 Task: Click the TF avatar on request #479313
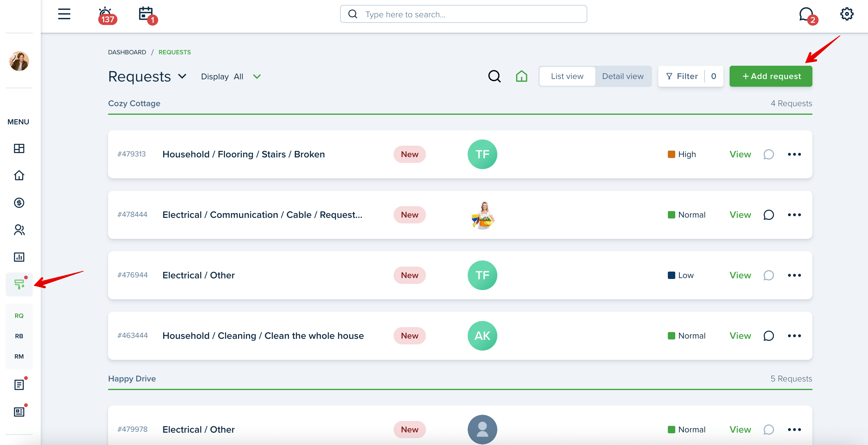482,154
